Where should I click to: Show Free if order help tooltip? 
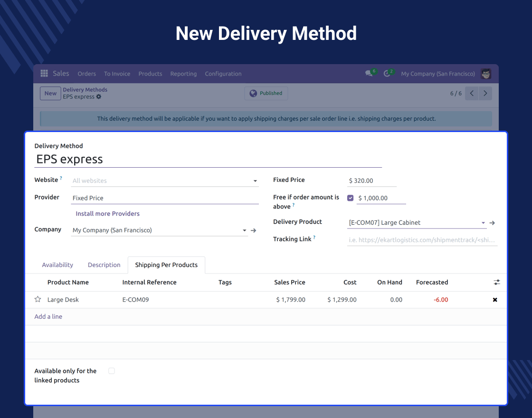294,205
